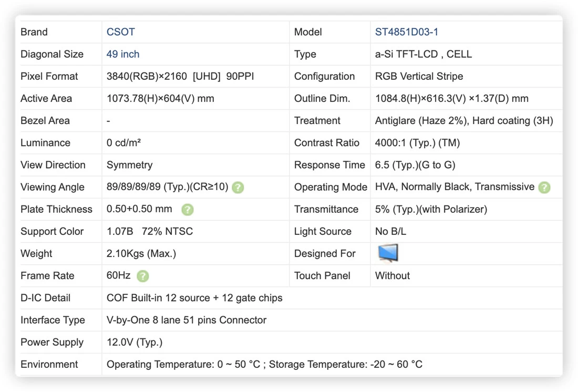Select the 'Designed For' label
The image size is (578, 392).
(x=325, y=253)
